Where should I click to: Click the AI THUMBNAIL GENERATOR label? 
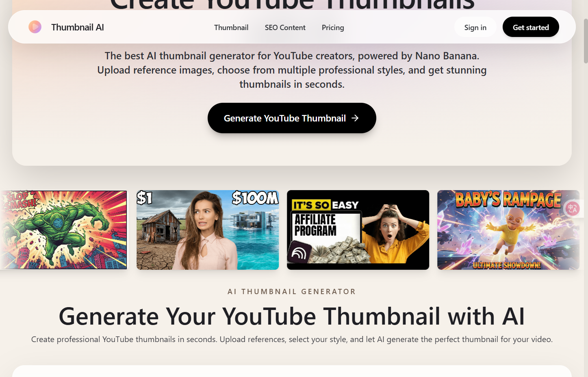(x=291, y=291)
